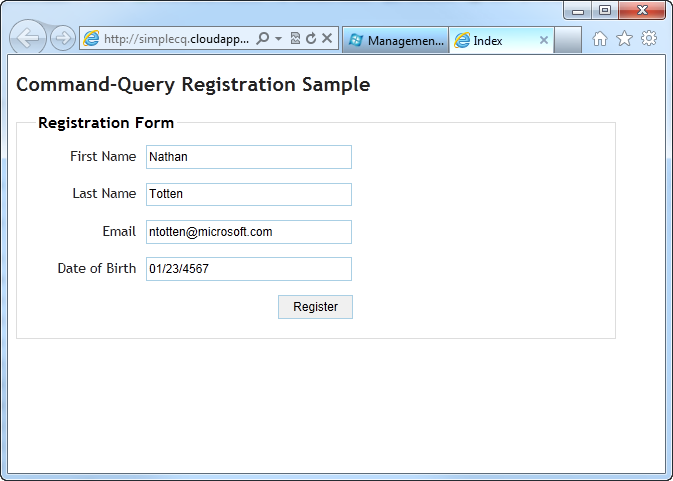Focus the Email input field
This screenshot has height=481, width=673.
tap(249, 232)
